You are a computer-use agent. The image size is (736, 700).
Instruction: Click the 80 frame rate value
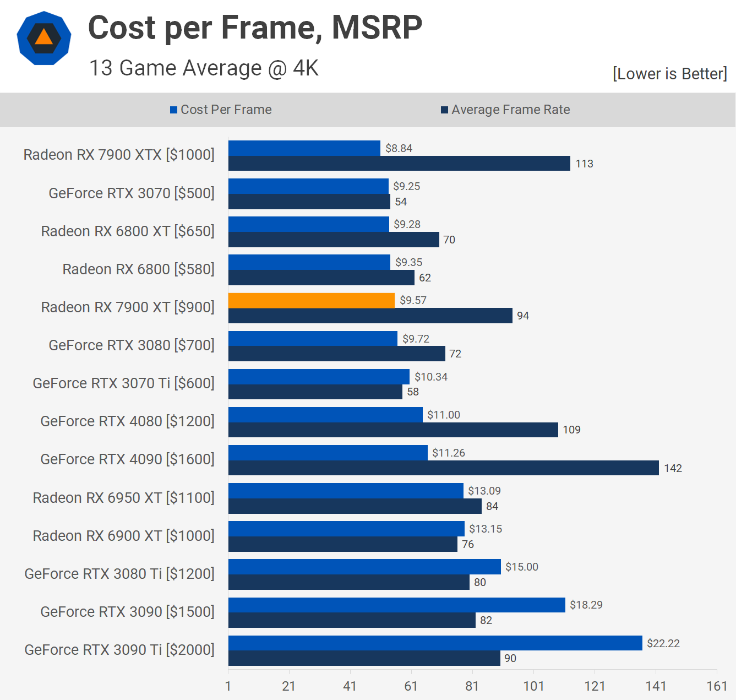480,582
